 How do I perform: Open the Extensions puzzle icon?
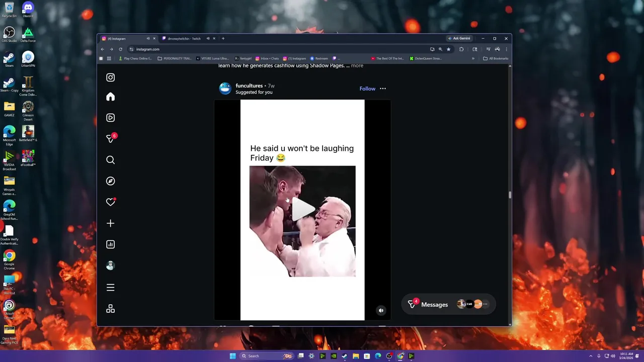[x=461, y=49]
